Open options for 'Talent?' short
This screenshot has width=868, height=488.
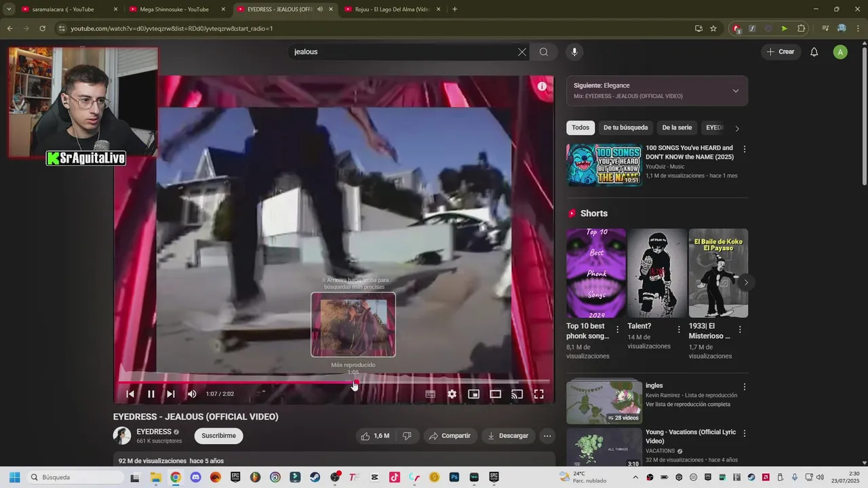pyautogui.click(x=679, y=329)
